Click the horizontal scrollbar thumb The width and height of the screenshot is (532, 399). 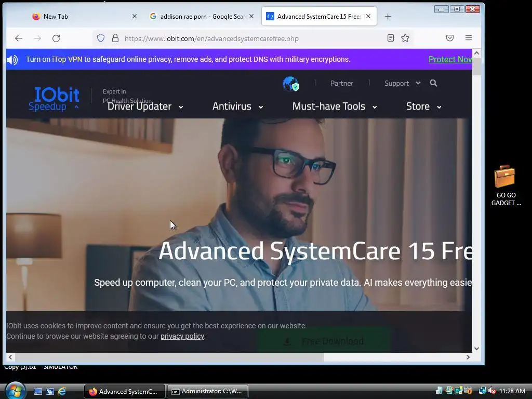(x=169, y=357)
